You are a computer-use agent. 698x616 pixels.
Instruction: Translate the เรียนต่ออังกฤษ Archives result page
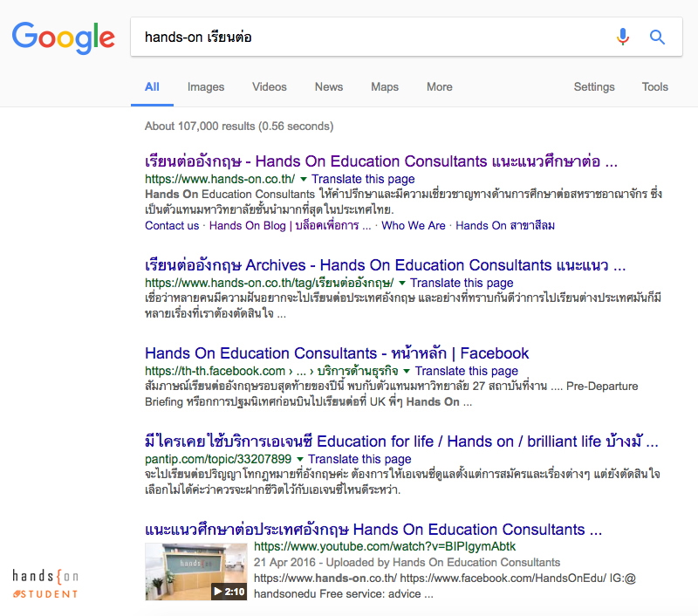(462, 283)
